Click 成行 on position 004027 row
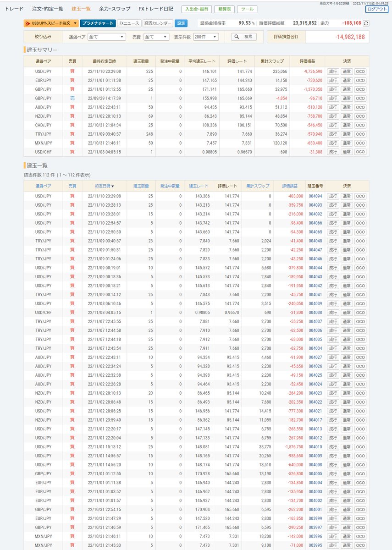 coord(332,357)
